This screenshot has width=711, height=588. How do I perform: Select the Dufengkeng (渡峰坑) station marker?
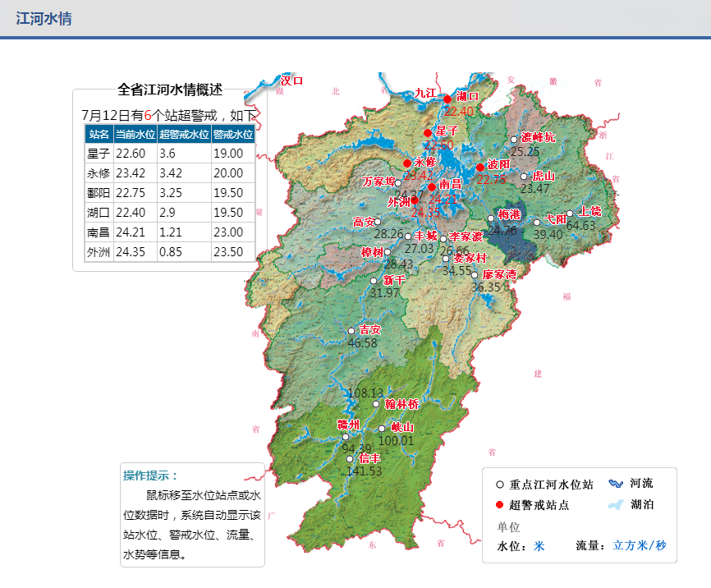pos(514,140)
